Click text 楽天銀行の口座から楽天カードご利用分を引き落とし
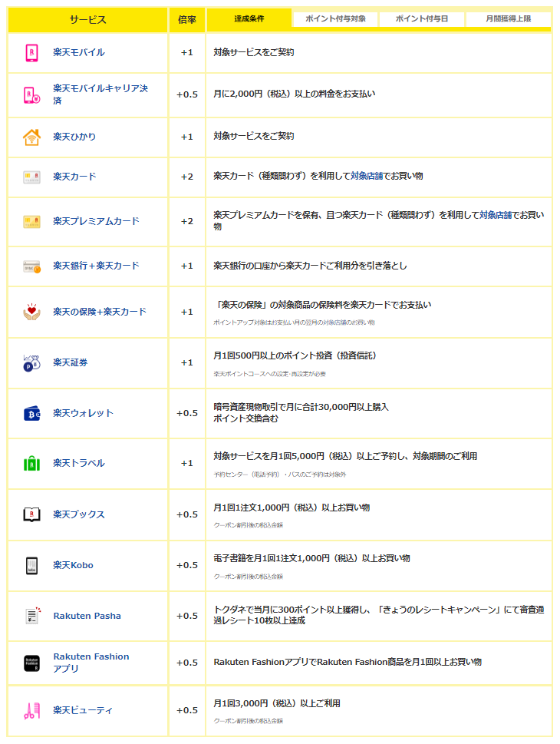This screenshot has width=560, height=744. 310,266
